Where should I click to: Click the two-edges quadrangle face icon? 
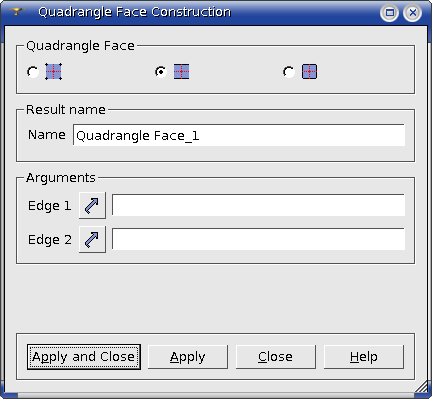[x=181, y=72]
